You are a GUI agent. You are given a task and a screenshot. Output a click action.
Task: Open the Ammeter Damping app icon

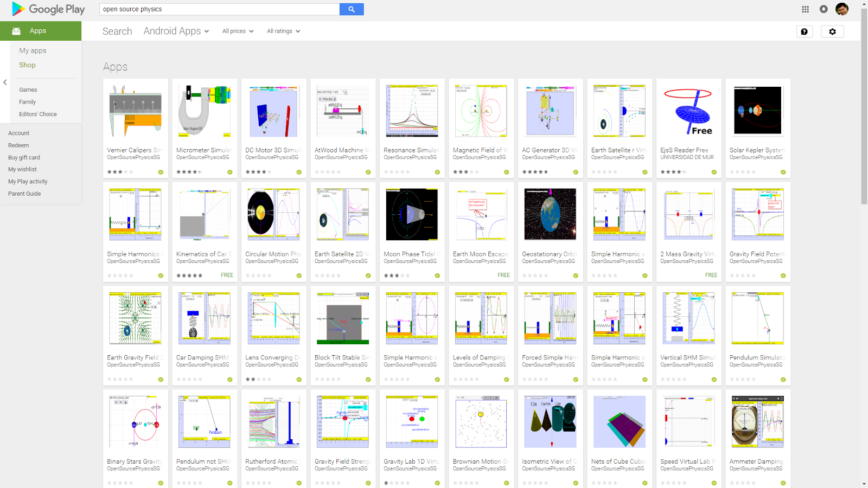[x=758, y=421]
